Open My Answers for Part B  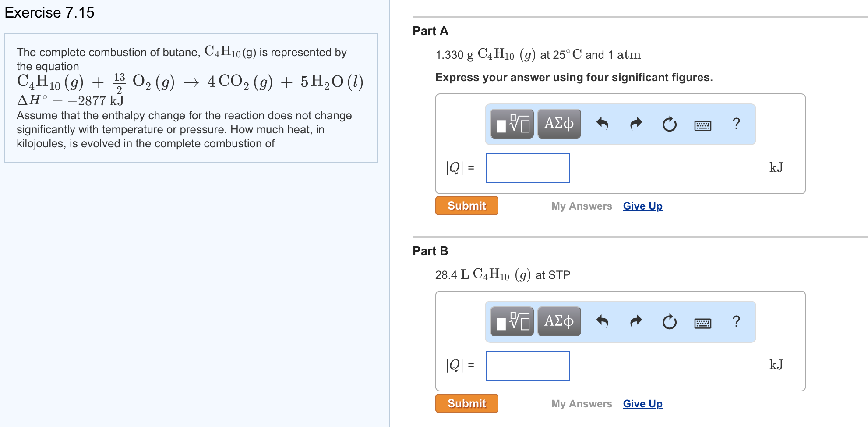click(582, 403)
